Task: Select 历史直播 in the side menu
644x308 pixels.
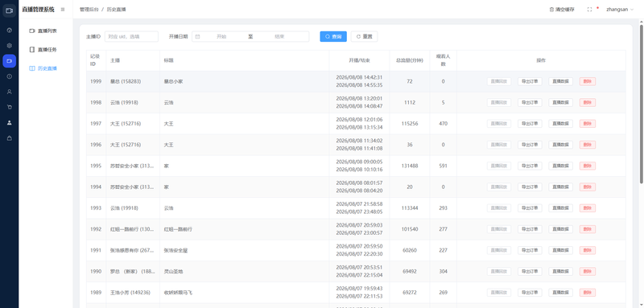Action: click(43, 68)
